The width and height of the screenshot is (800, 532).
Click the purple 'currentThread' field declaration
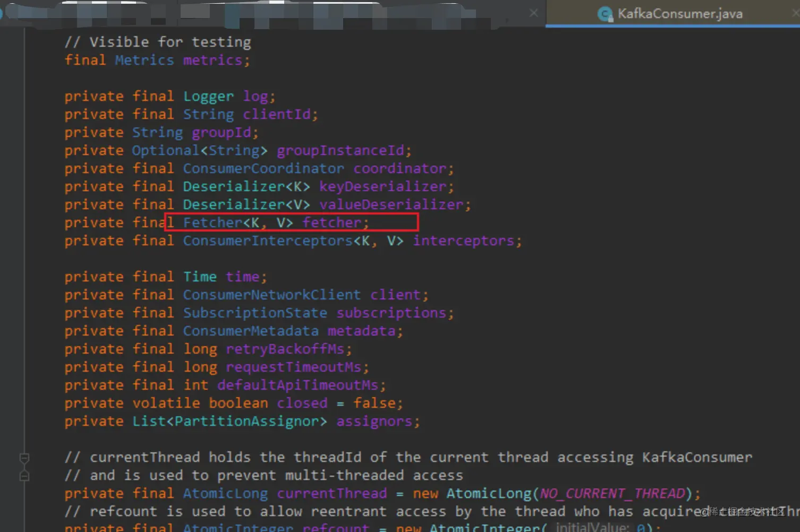[x=332, y=493]
